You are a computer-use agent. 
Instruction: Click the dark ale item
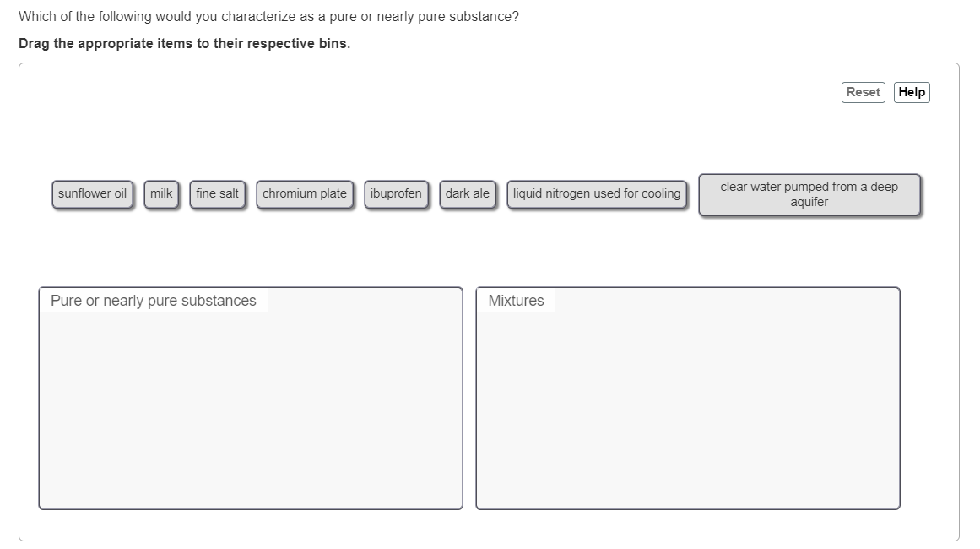pos(468,193)
